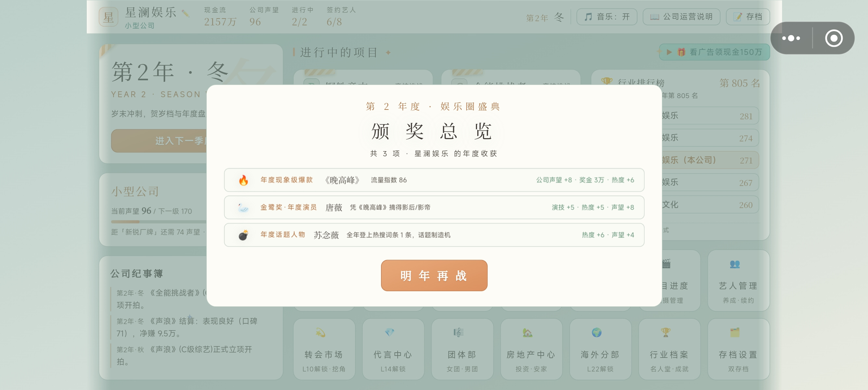
Task: Open 海外分部 globe panel
Action: [600, 350]
